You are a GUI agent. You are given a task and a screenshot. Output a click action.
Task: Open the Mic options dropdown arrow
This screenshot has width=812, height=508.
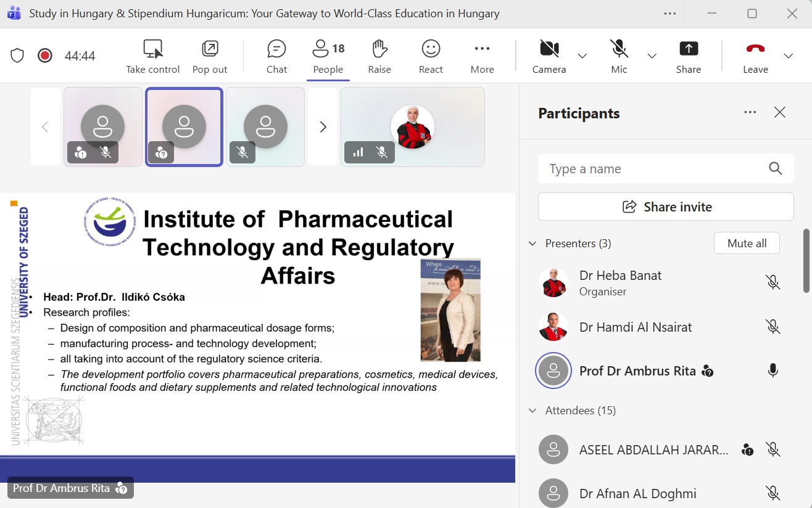coord(652,56)
